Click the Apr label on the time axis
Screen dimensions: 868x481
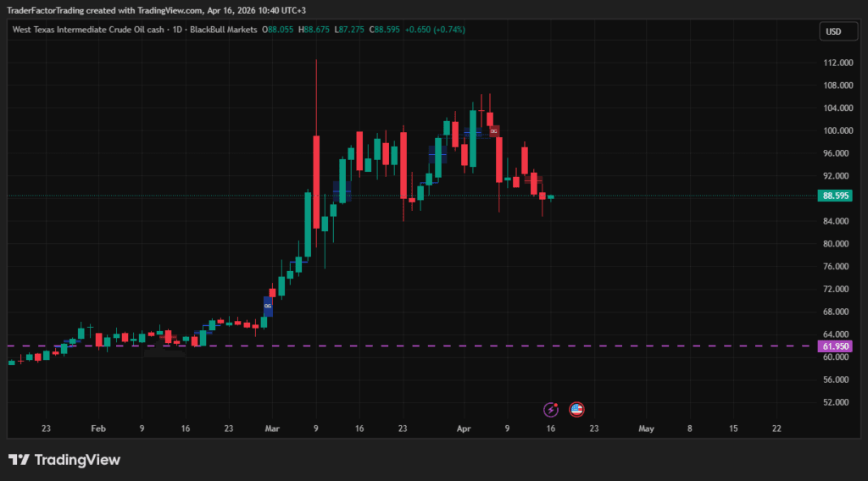[x=463, y=429]
